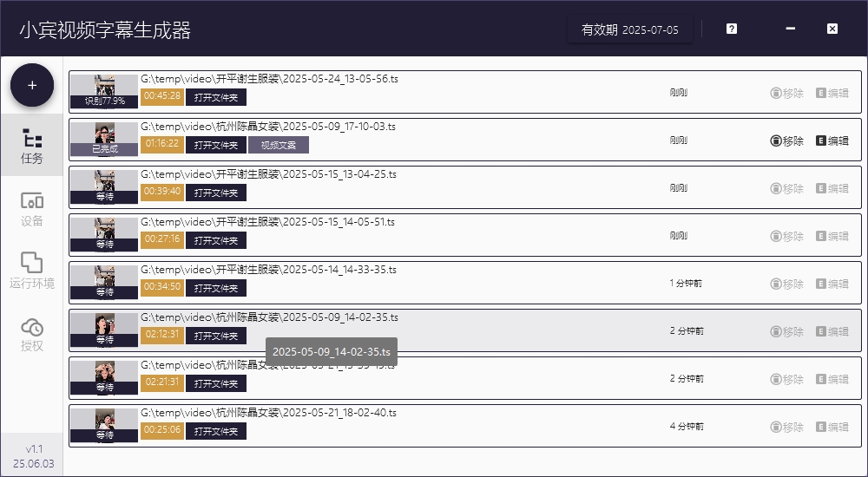Open folder for 2025-05-21_18-02-40.ts task
The height and width of the screenshot is (477, 868).
pos(215,431)
